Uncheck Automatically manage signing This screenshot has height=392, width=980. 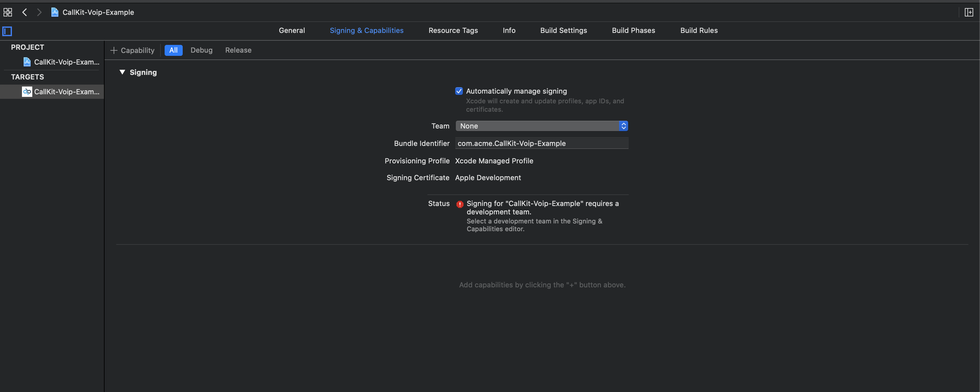(x=459, y=91)
